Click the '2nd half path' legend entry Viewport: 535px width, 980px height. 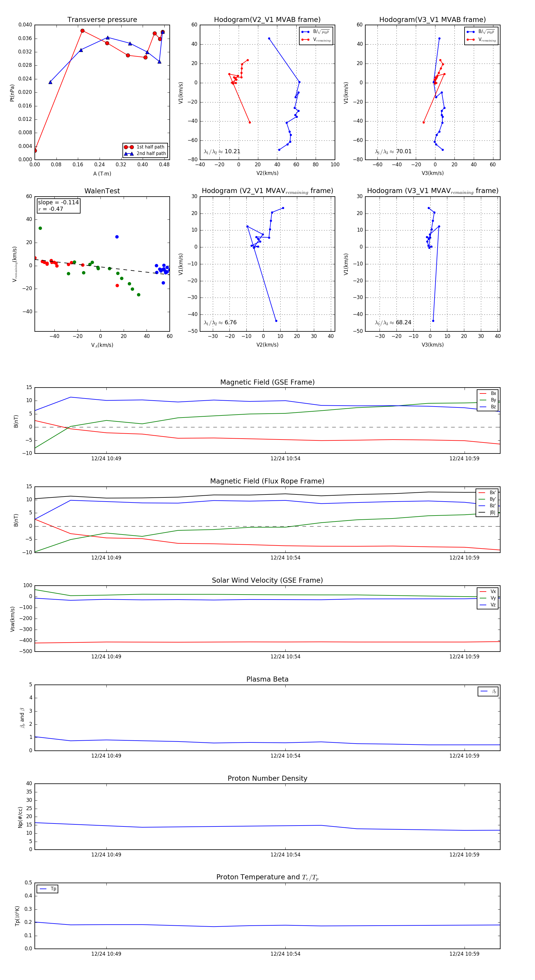tap(145, 154)
